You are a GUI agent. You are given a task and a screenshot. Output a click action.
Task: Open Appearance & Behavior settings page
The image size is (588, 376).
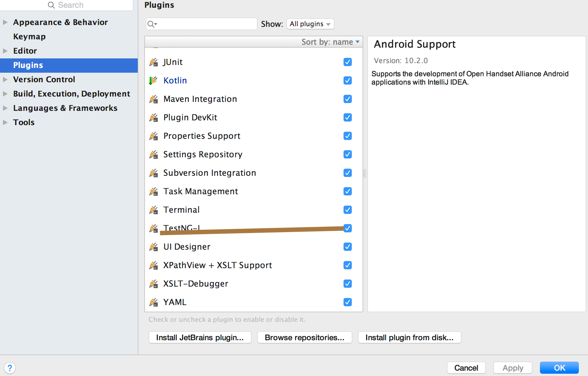tap(60, 22)
